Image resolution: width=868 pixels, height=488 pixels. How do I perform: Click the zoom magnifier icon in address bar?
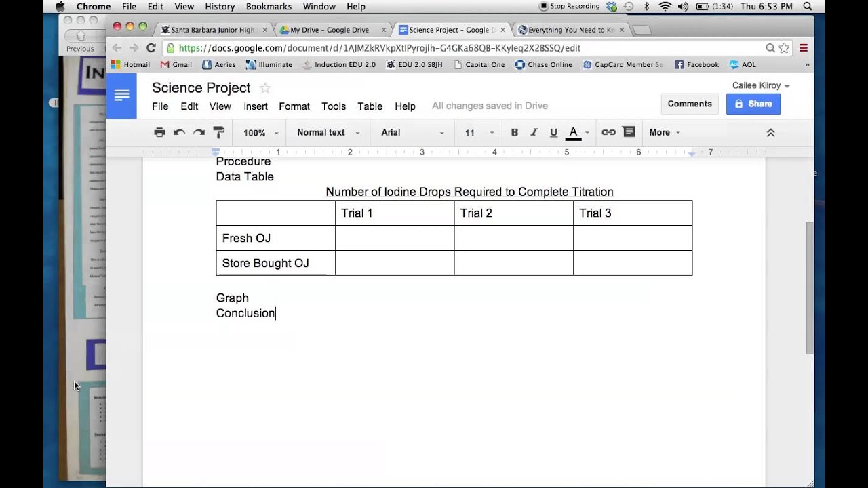pos(770,48)
